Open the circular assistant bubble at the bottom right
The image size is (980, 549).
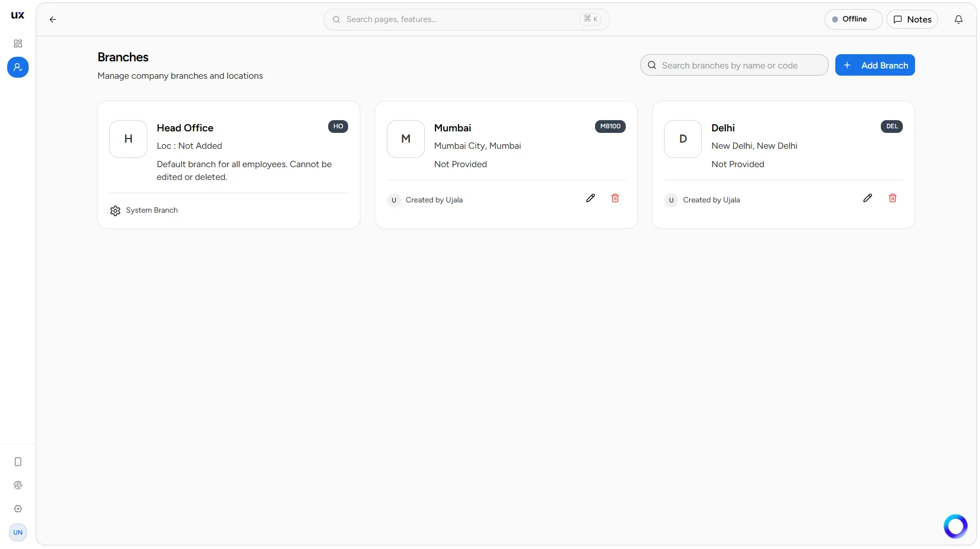click(955, 527)
